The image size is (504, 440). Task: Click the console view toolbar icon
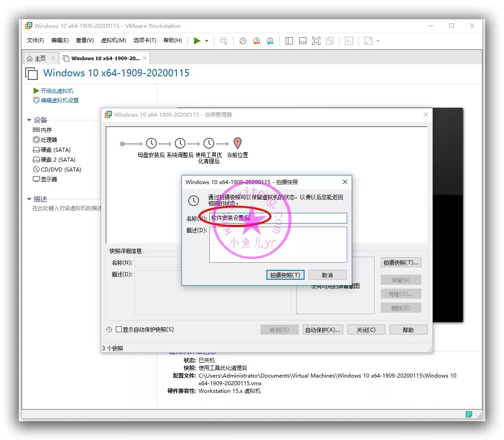tap(349, 41)
